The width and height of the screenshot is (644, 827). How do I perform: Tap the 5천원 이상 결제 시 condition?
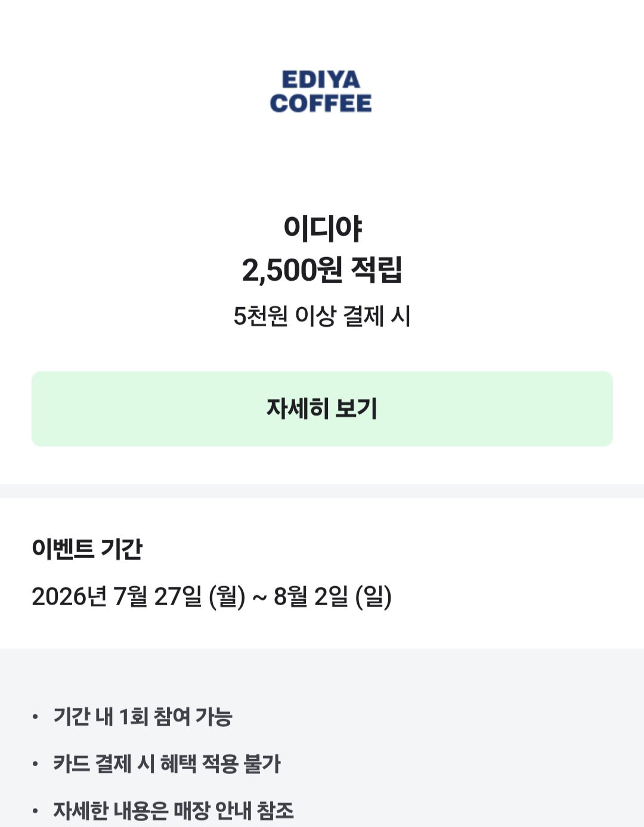[322, 316]
